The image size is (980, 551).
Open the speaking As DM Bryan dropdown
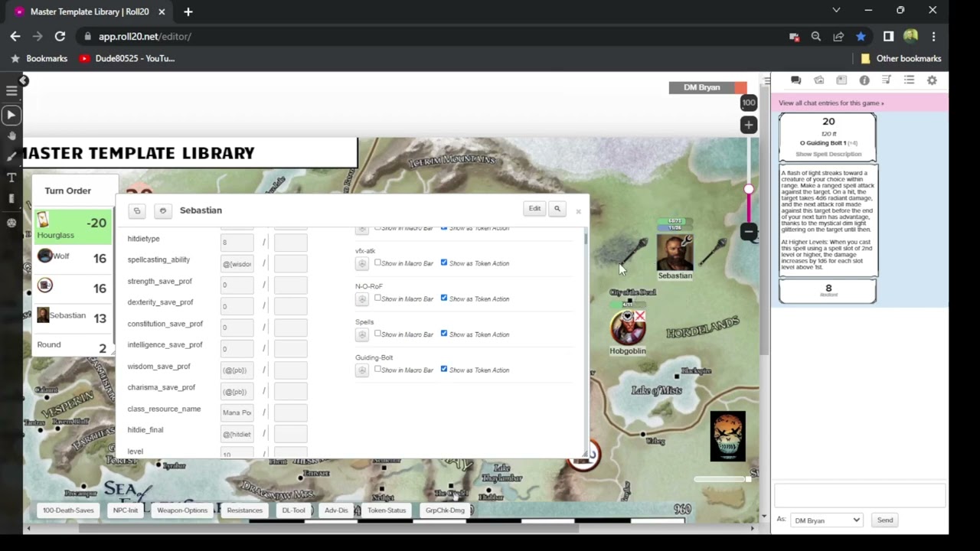[x=826, y=520]
